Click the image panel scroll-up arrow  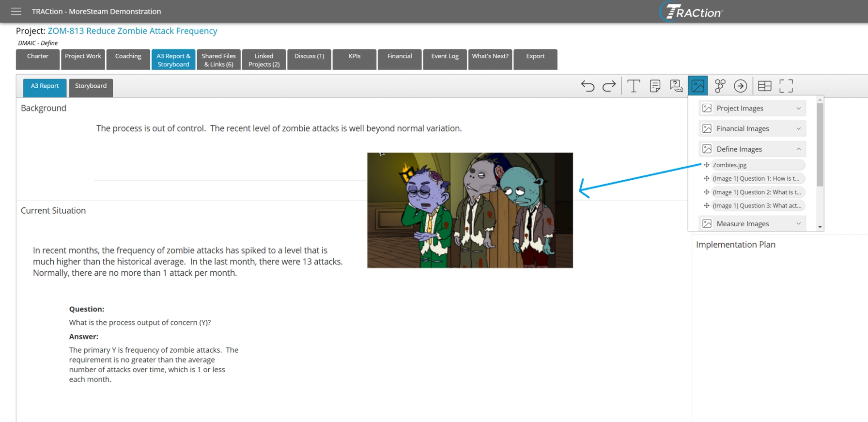click(820, 99)
